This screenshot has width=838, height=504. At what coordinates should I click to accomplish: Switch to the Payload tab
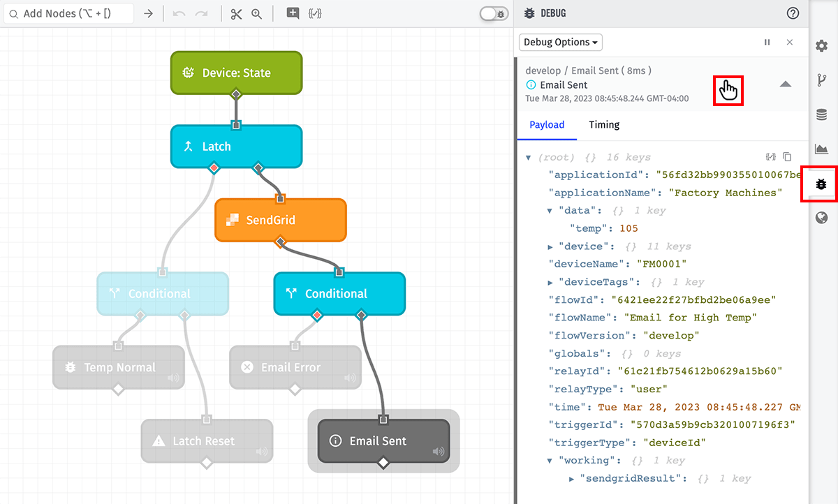(x=547, y=124)
